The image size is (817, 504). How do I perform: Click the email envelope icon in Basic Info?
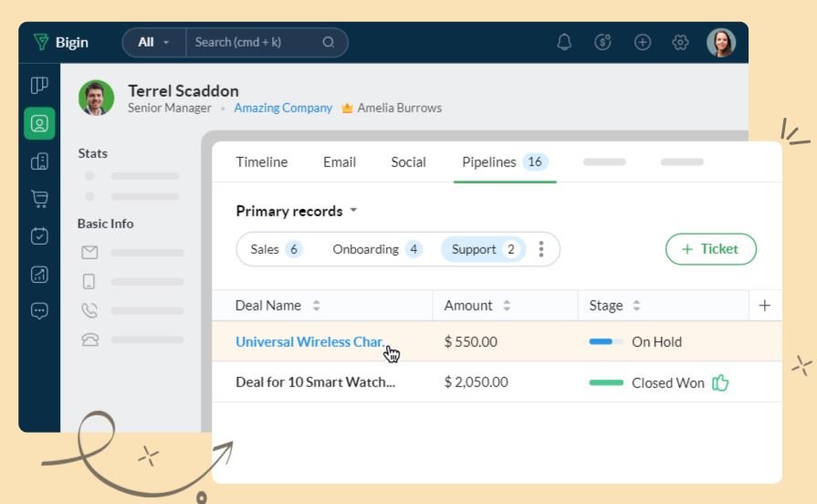[89, 253]
